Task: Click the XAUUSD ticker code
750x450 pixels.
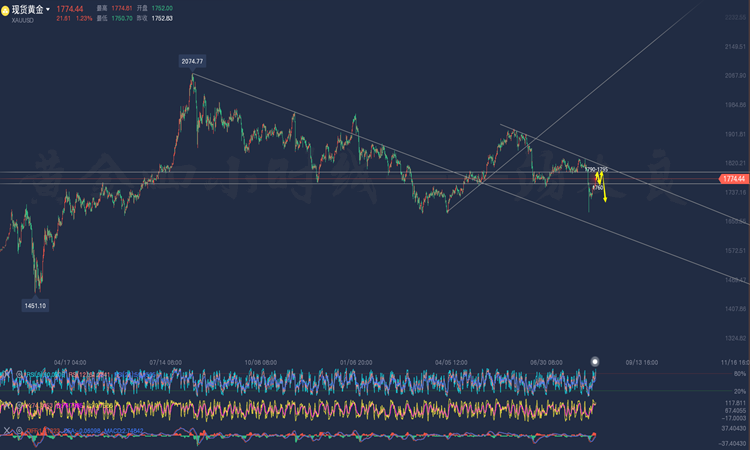Action: [x=22, y=21]
